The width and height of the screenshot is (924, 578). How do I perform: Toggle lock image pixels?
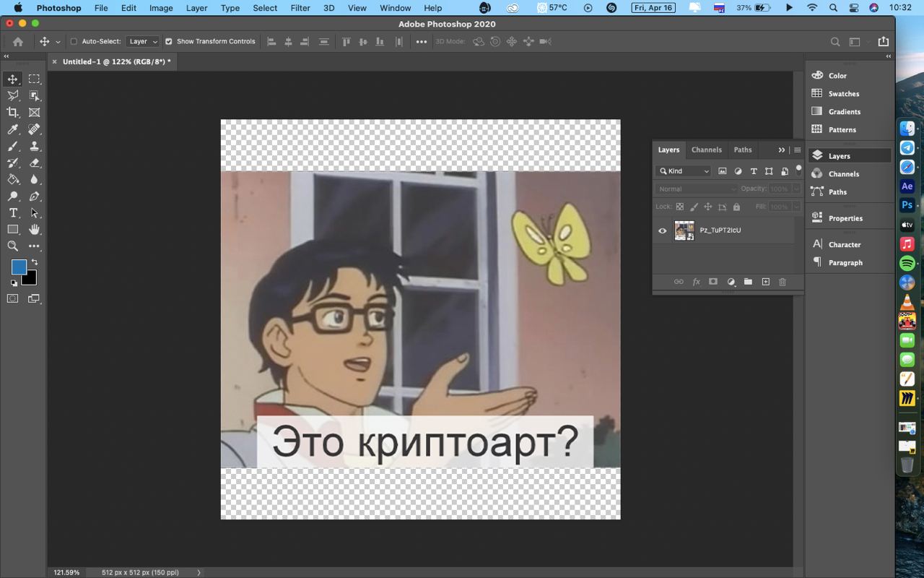point(694,207)
